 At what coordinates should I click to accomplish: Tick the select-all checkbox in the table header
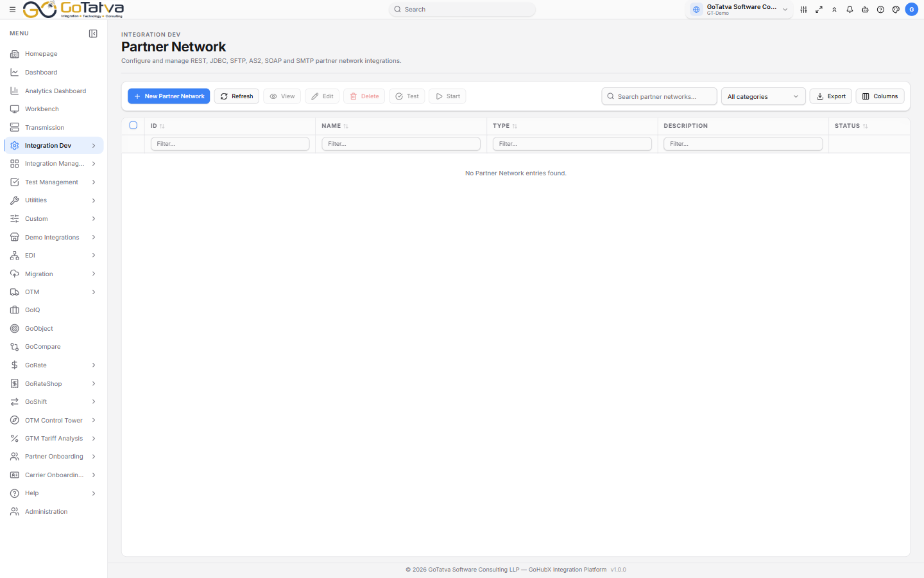(x=133, y=125)
